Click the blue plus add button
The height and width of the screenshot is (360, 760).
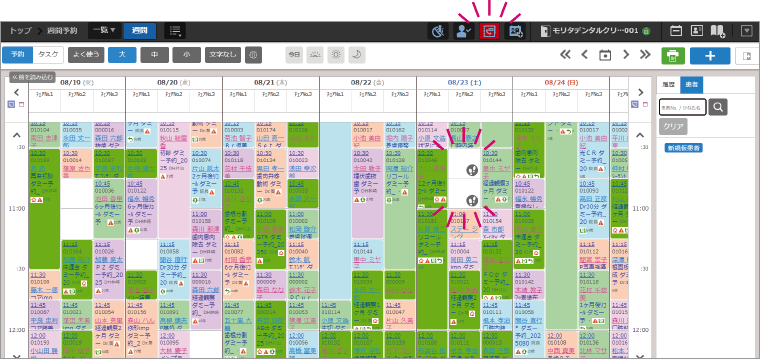[x=710, y=56]
